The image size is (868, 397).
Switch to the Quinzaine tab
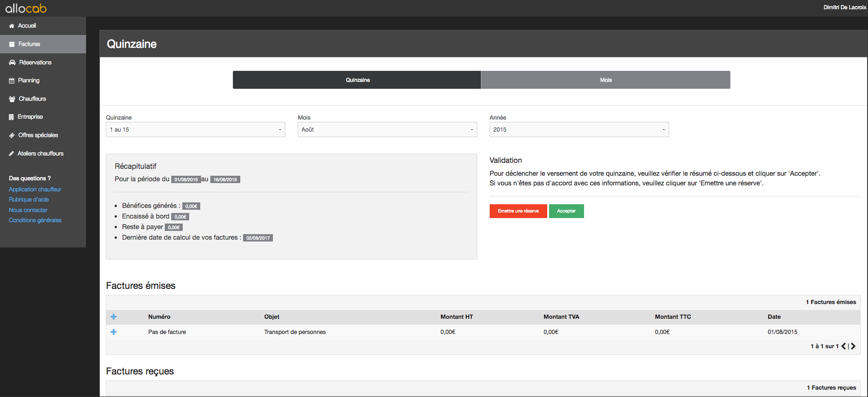point(357,80)
